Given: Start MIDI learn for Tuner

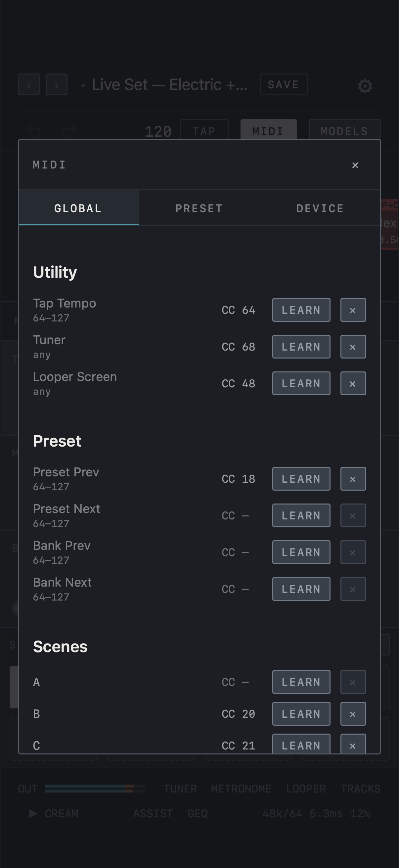Looking at the screenshot, I should (x=301, y=346).
